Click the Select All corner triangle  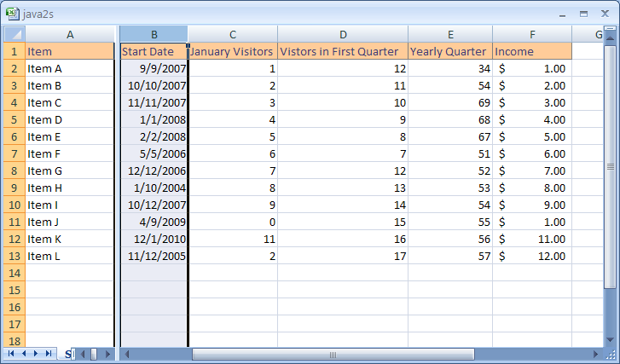point(14,34)
